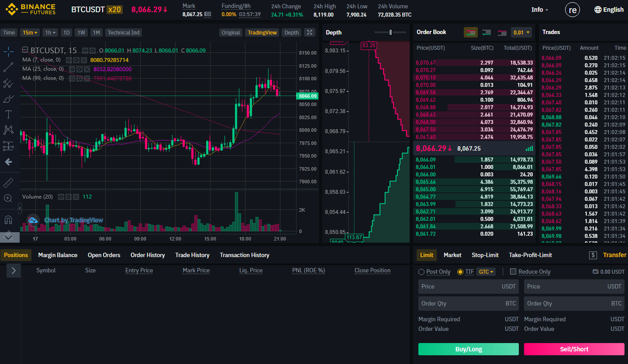Open the 1h interval dropdown

[50, 32]
